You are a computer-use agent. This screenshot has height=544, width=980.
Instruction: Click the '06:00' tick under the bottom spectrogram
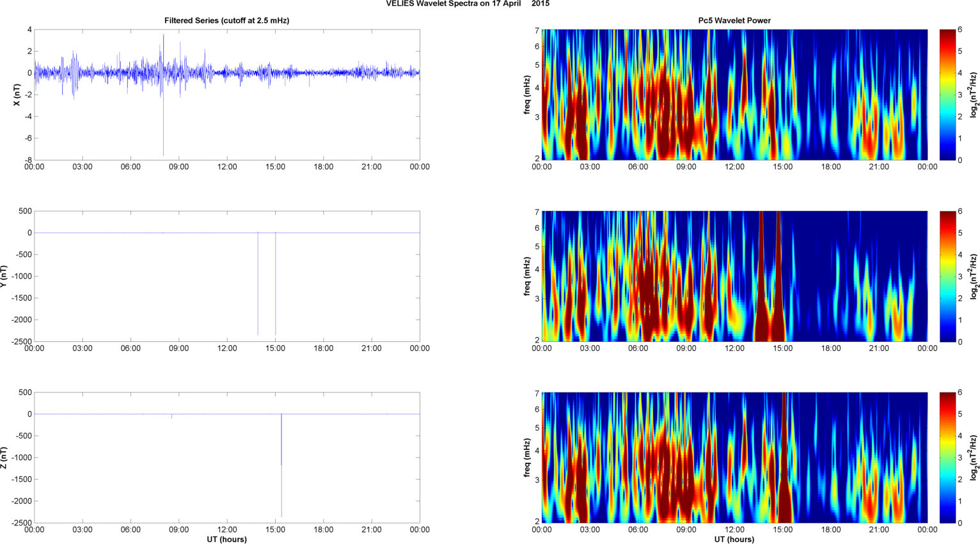tap(638, 529)
